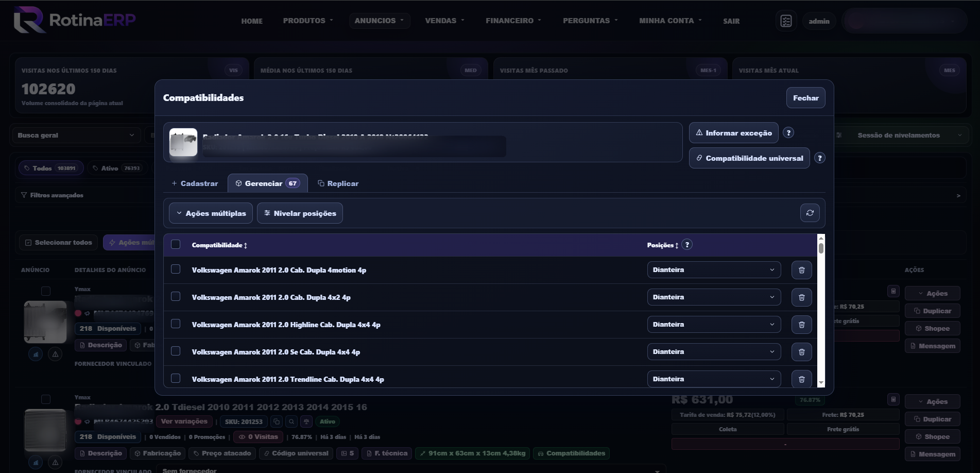
Task: Click trash icon for Cab. Dupla 4x2 row
Action: click(801, 297)
